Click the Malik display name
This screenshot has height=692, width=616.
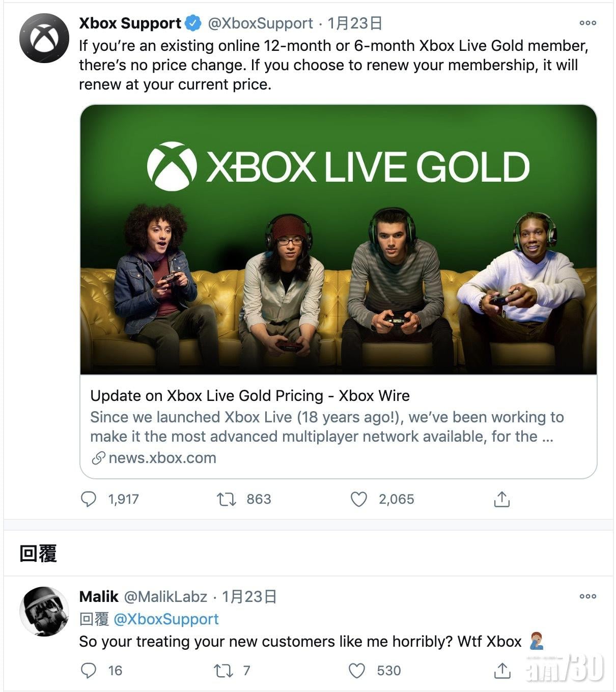click(x=99, y=596)
